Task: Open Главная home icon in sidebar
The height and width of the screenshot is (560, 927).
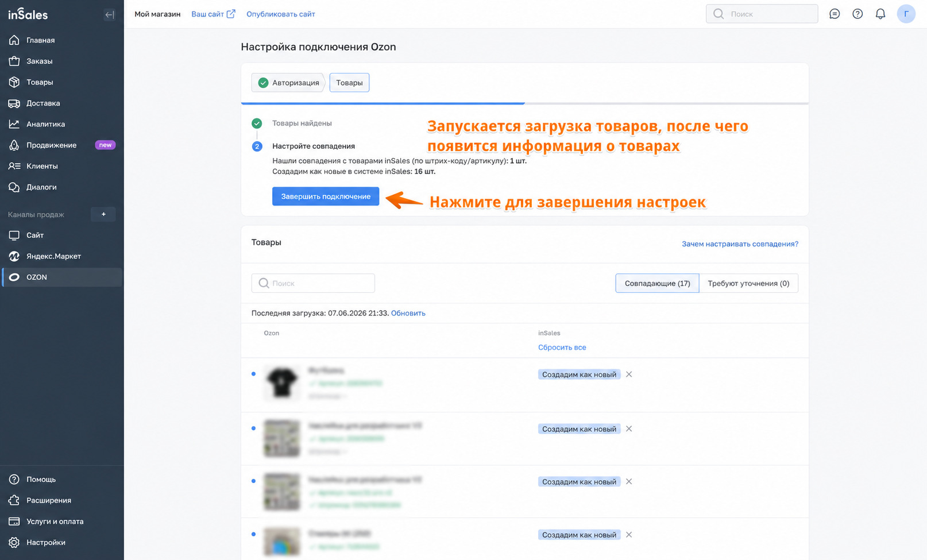Action: (x=14, y=40)
